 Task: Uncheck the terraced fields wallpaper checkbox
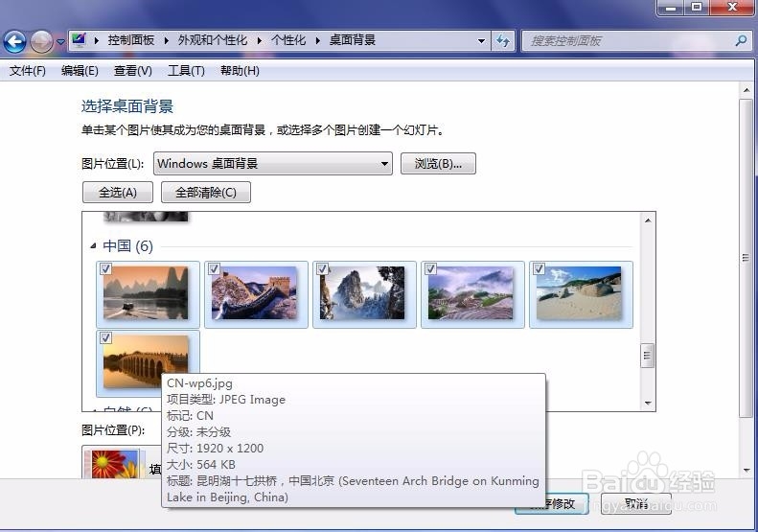(x=430, y=268)
